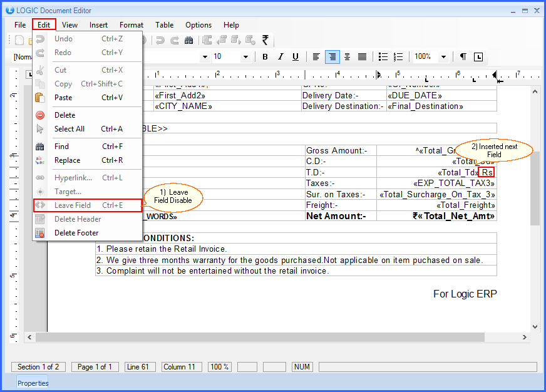546x392 pixels.
Task: Click the «EXP_TOTAL_TAX3» field
Action: [x=454, y=183]
